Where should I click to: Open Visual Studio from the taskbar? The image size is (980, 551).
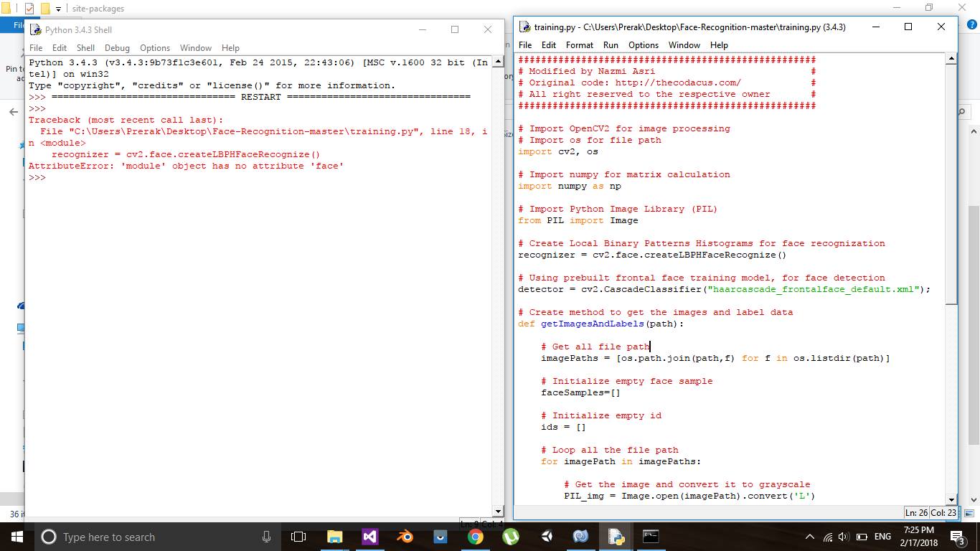[369, 537]
